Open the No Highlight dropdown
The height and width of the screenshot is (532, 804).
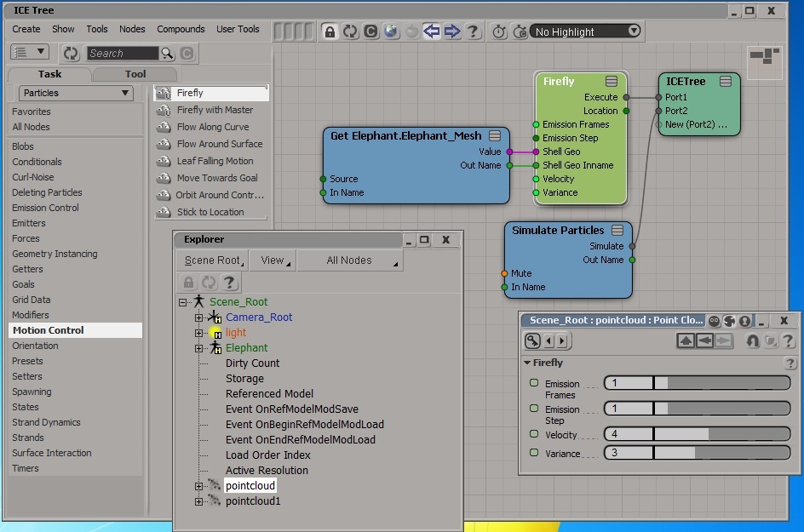pos(585,31)
